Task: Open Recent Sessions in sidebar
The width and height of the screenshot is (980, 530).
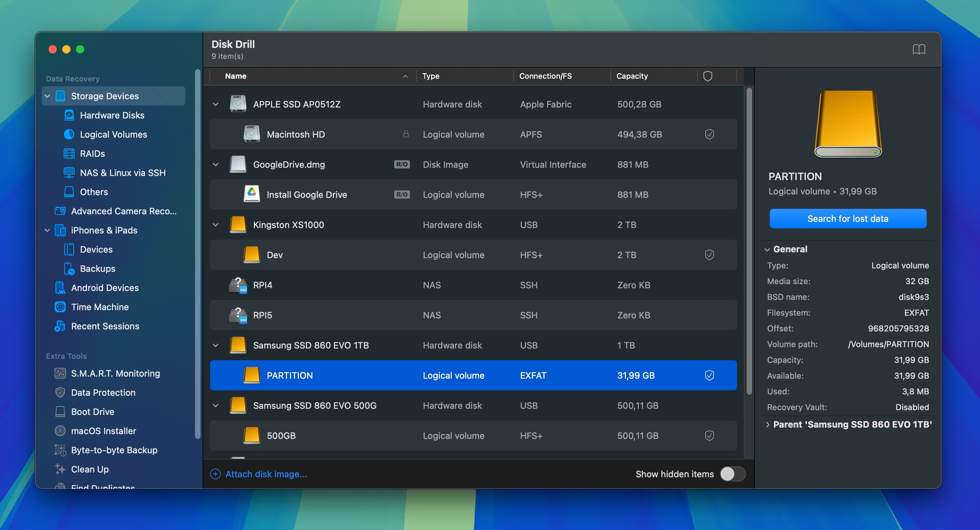Action: [105, 326]
